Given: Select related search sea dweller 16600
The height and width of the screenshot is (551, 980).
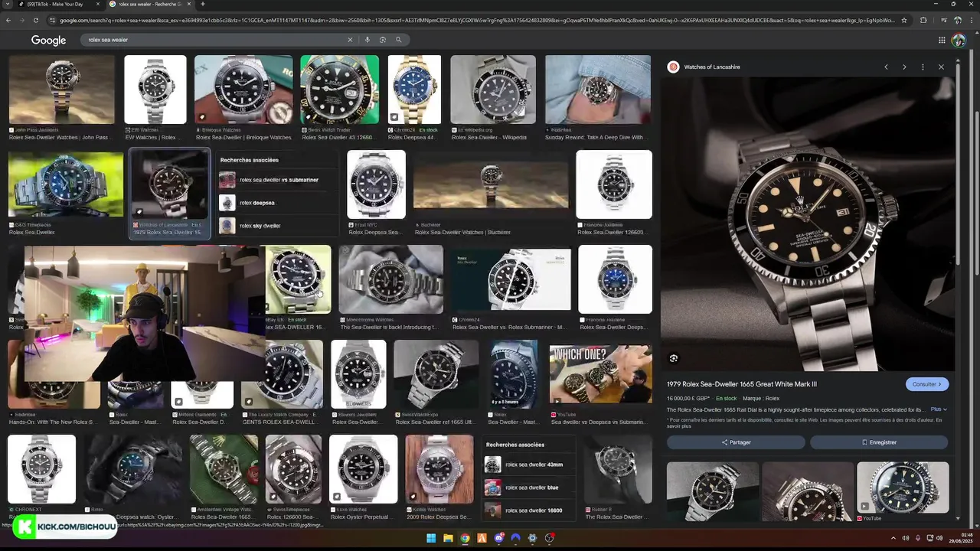Looking at the screenshot, I should click(x=530, y=510).
